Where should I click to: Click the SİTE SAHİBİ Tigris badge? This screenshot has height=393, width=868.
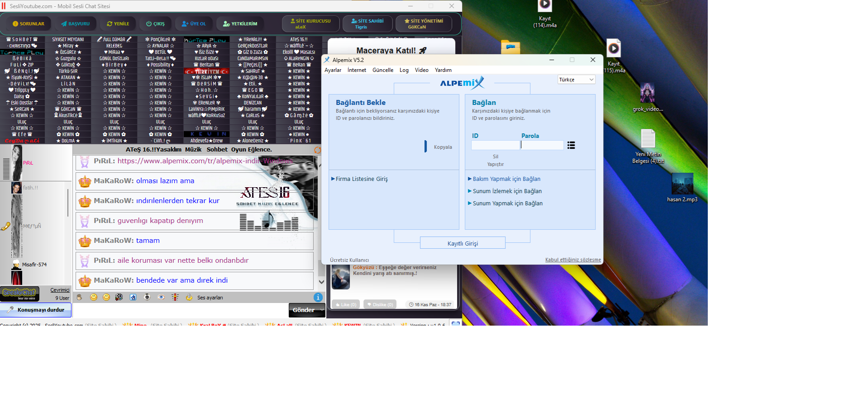click(x=367, y=24)
